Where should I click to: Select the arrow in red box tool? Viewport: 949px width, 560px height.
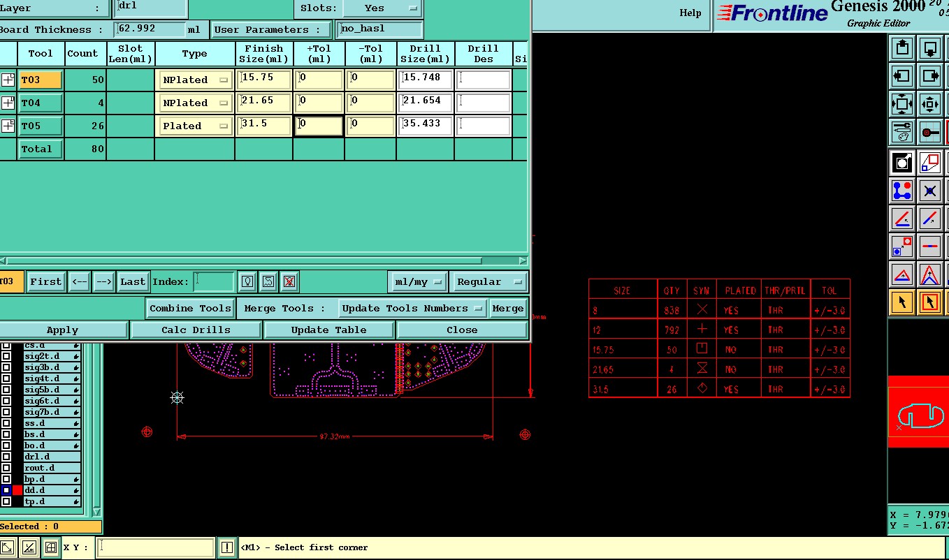(930, 302)
